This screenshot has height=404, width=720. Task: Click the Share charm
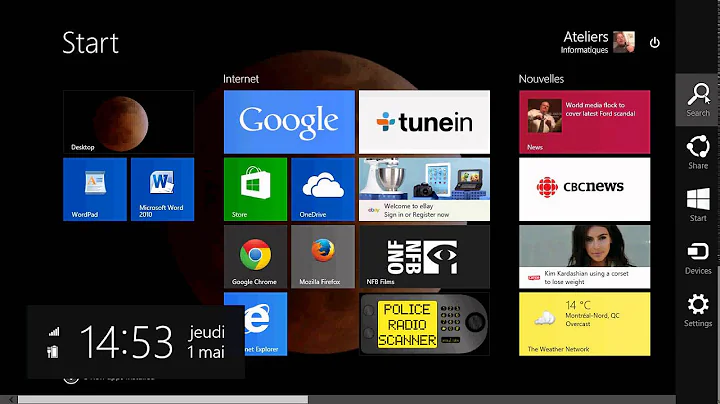698,152
